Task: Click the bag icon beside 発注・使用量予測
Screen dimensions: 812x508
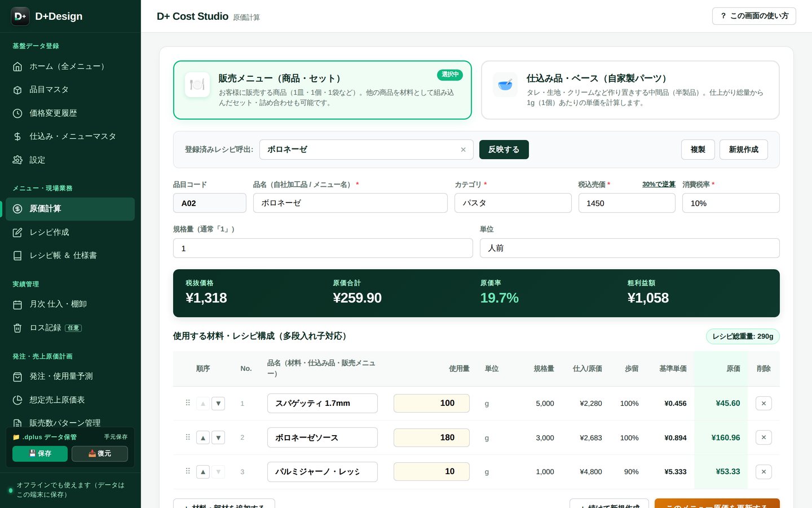Action: (17, 376)
